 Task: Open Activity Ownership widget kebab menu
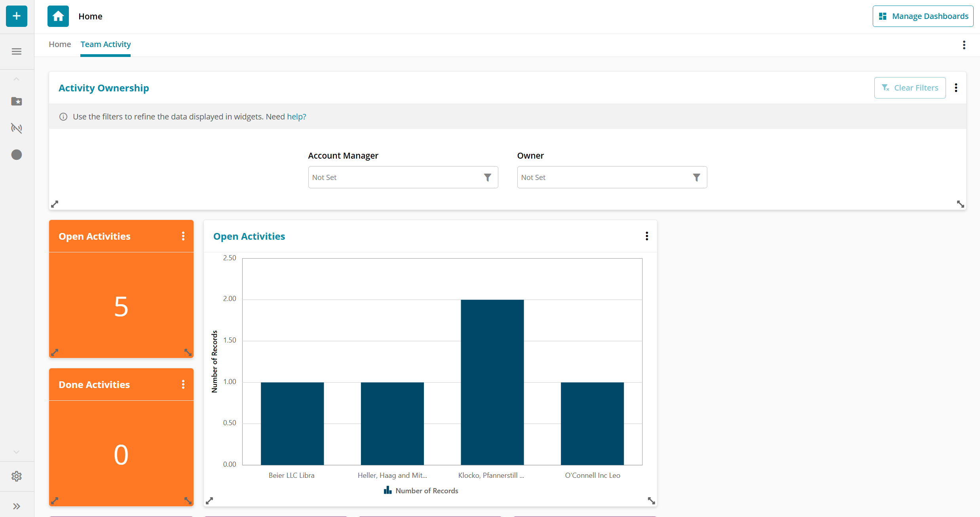[x=956, y=88]
